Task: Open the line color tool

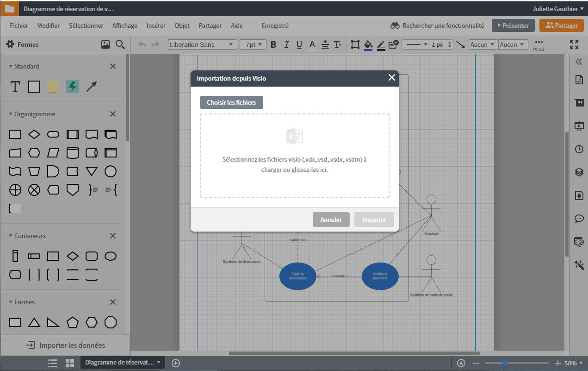Action: point(381,44)
